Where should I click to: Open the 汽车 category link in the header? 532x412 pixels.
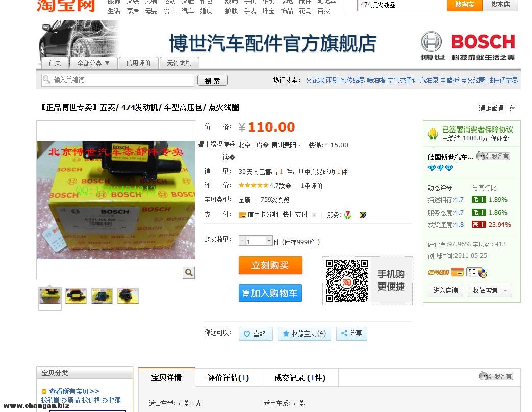[188, 11]
